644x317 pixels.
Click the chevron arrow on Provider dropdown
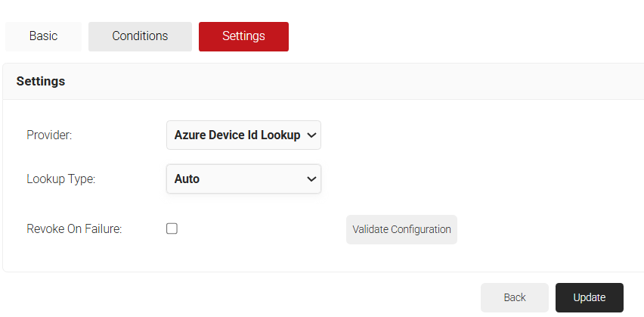(311, 135)
